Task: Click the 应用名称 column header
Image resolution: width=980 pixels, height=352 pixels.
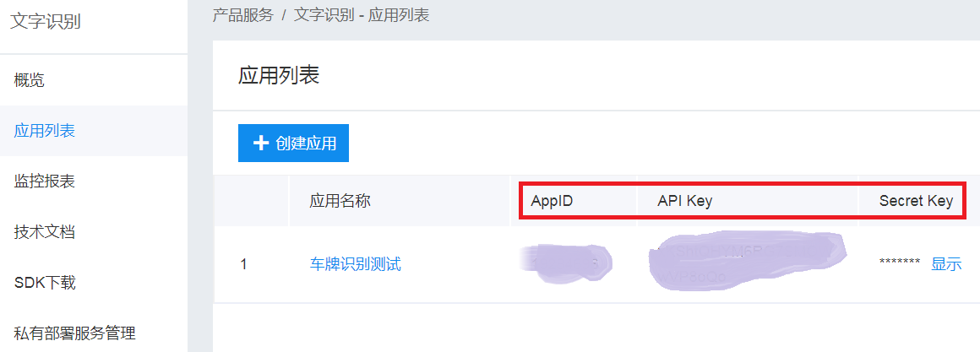Action: click(340, 201)
